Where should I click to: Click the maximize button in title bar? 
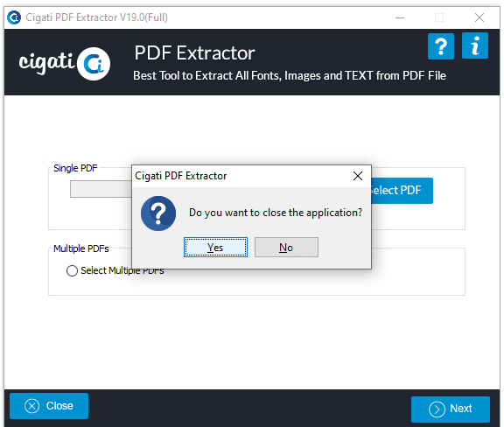[x=439, y=17]
